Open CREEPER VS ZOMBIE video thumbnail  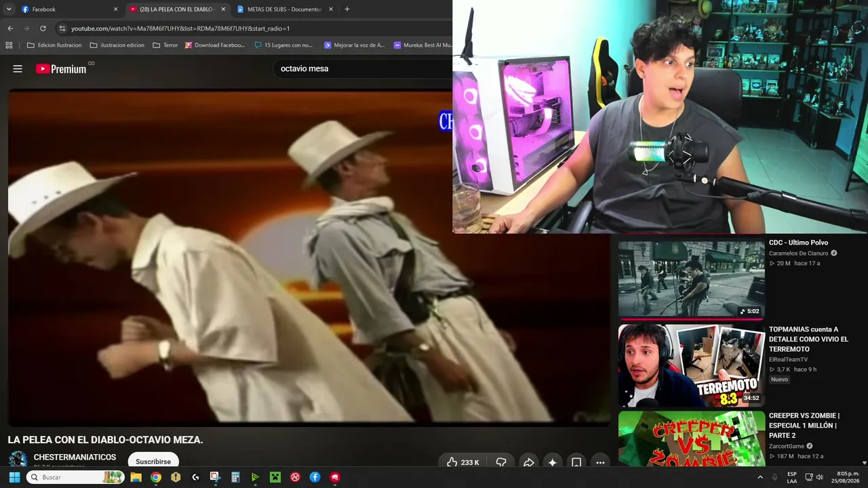pos(691,439)
